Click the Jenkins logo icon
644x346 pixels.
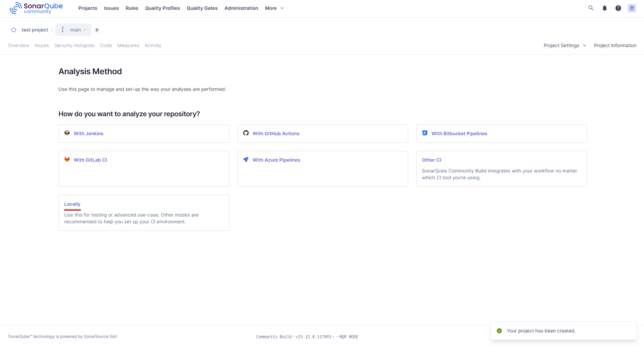pos(67,133)
